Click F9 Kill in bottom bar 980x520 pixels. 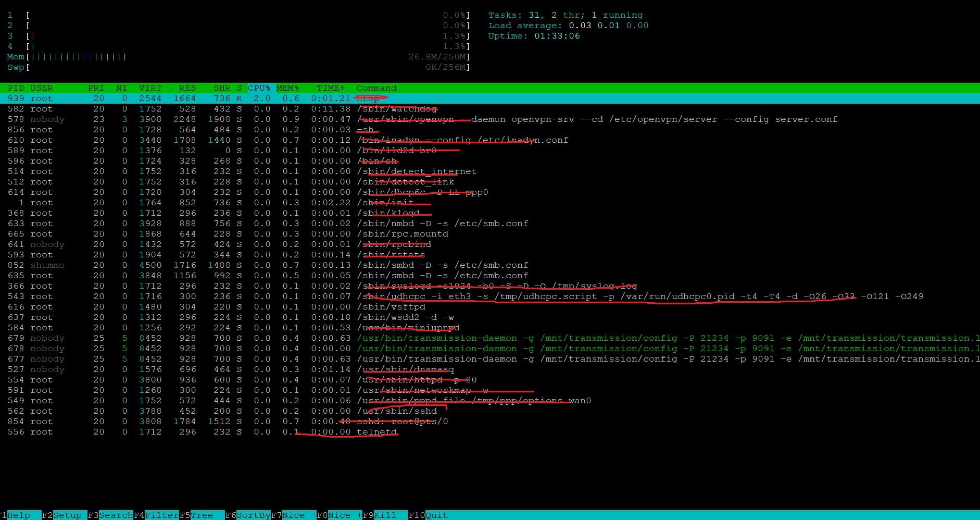385,515
